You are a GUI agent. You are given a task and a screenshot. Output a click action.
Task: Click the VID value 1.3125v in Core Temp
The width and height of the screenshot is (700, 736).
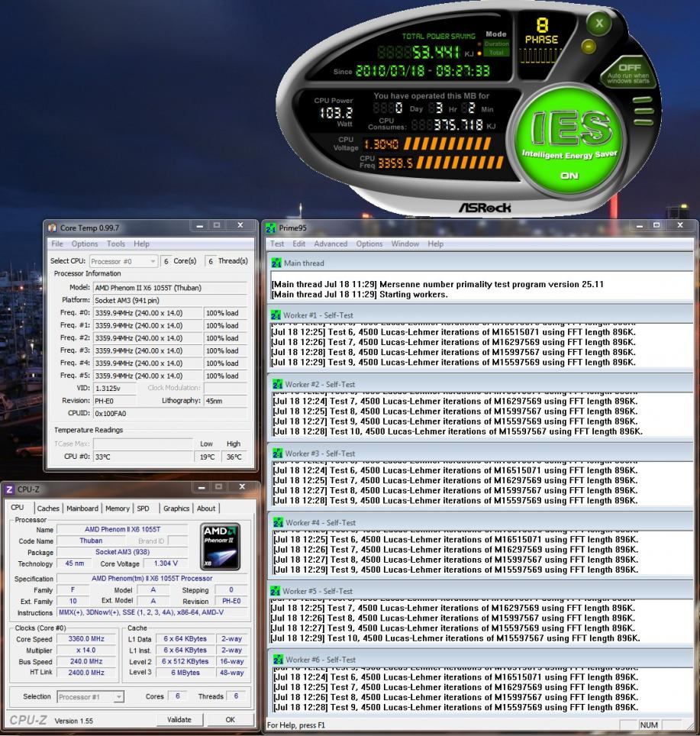tap(115, 389)
